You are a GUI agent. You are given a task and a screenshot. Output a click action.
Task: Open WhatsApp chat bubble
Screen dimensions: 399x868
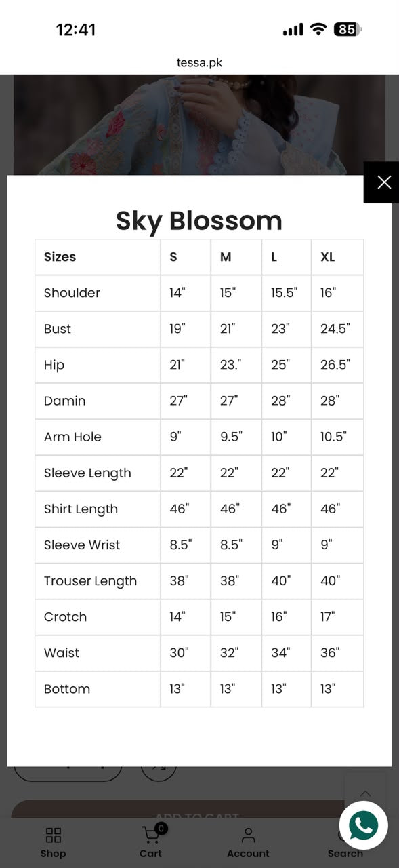364,825
